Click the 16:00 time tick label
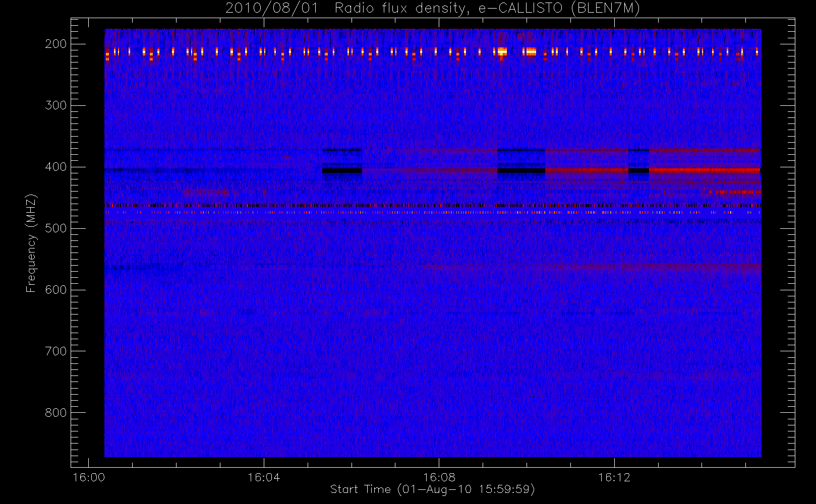The height and width of the screenshot is (504, 816). (x=89, y=477)
